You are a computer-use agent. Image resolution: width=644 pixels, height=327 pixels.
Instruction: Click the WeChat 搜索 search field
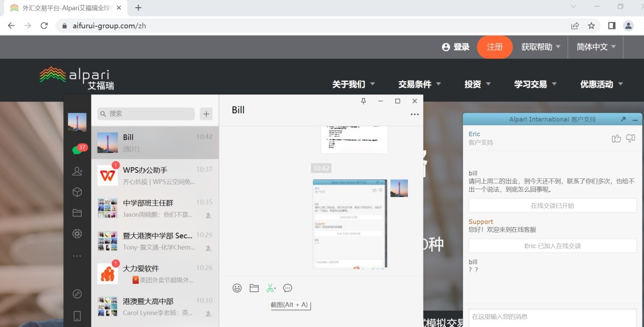(x=146, y=114)
